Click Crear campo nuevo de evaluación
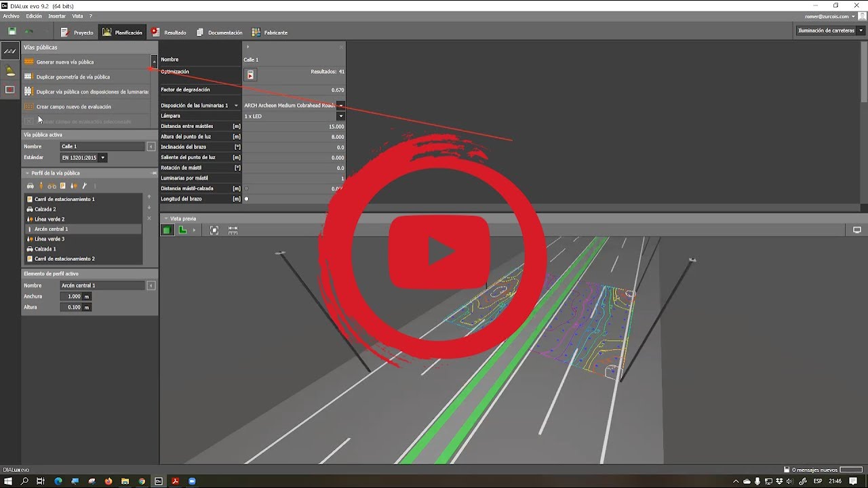 tap(86, 107)
